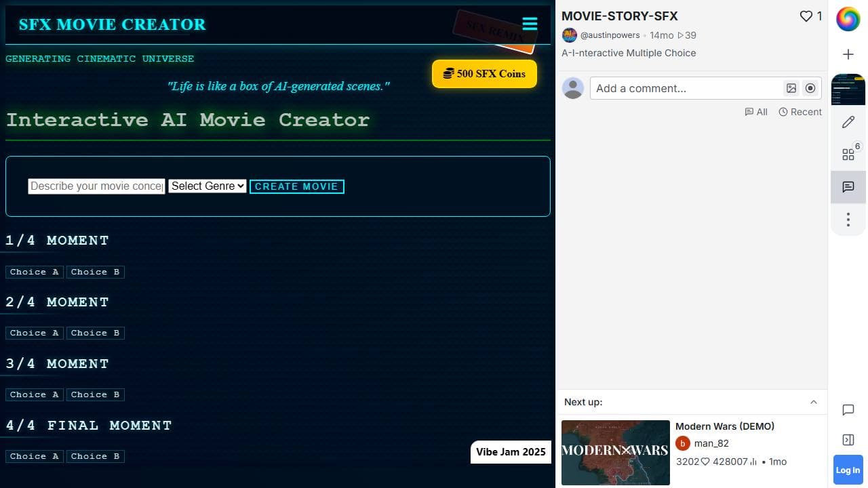Open the @austinpowers profile link

tap(610, 35)
